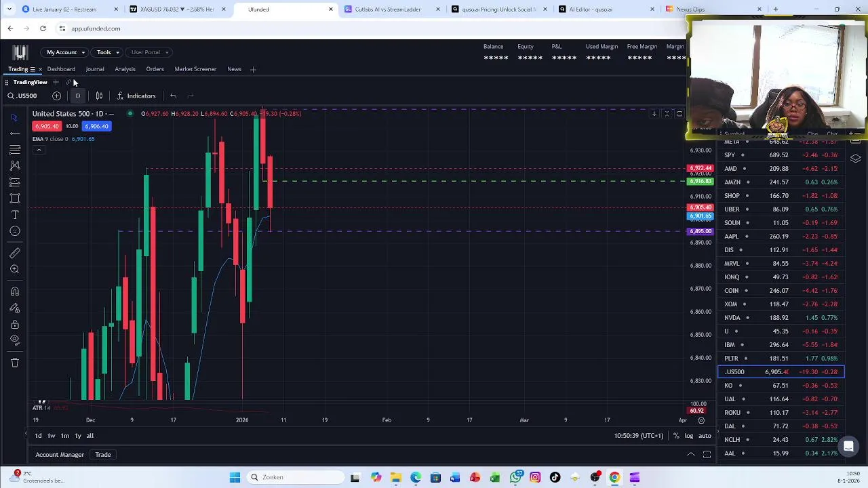Expand the User Portal dropdown
The image size is (868, 488).
coord(150,52)
